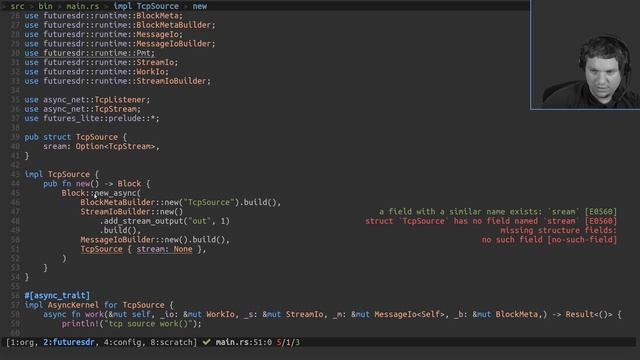Click 'Result<()>' return type on line 58
This screenshot has width=640, height=360.
click(x=589, y=314)
